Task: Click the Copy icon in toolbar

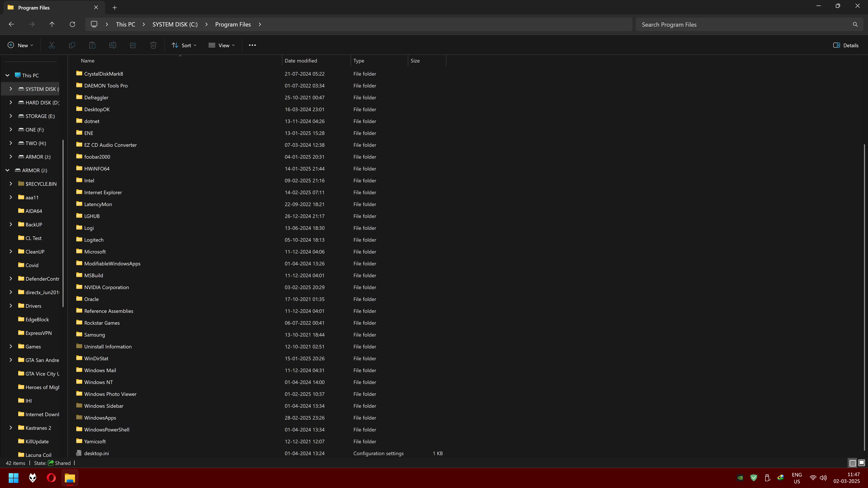Action: click(72, 45)
